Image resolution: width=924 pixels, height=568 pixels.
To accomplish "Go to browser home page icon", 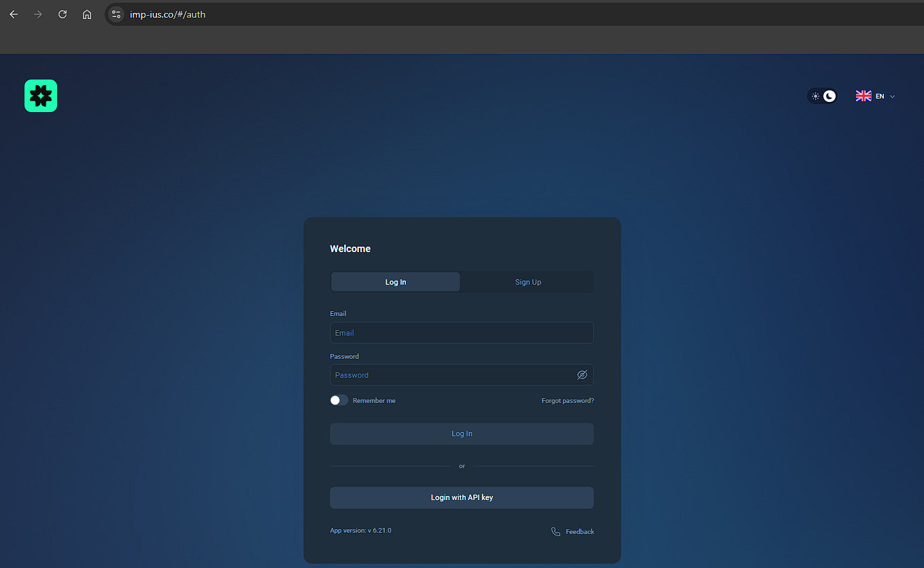I will click(87, 14).
